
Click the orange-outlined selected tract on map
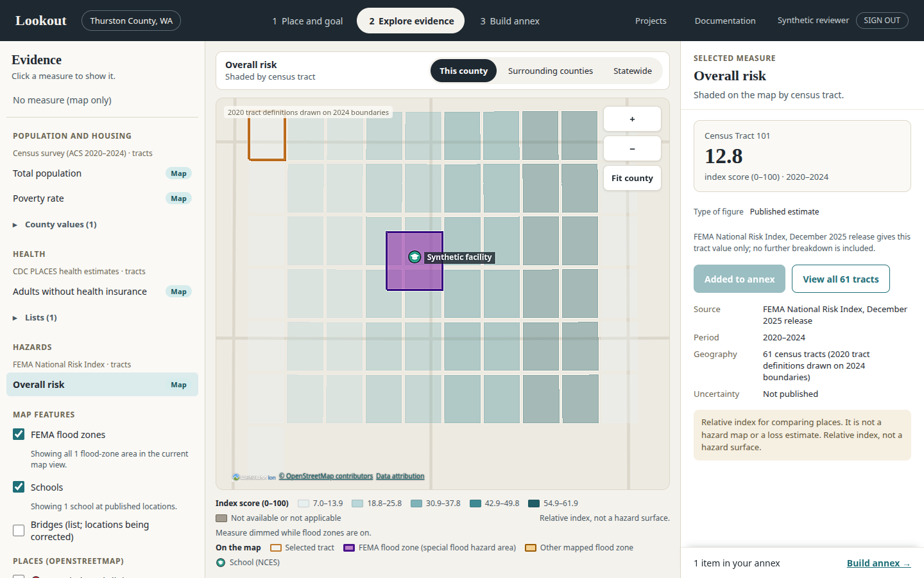click(267, 137)
